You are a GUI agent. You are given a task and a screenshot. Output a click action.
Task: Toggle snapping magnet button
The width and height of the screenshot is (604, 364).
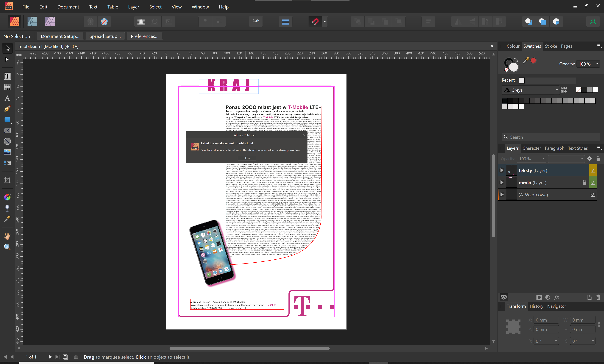[x=315, y=22]
